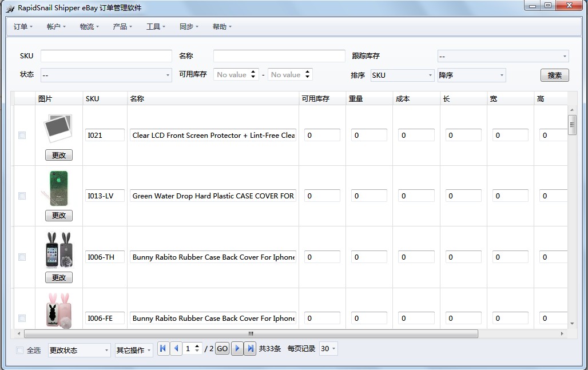The width and height of the screenshot is (588, 370).
Task: Click placeholder image thumbnail for I021
Action: (58, 129)
